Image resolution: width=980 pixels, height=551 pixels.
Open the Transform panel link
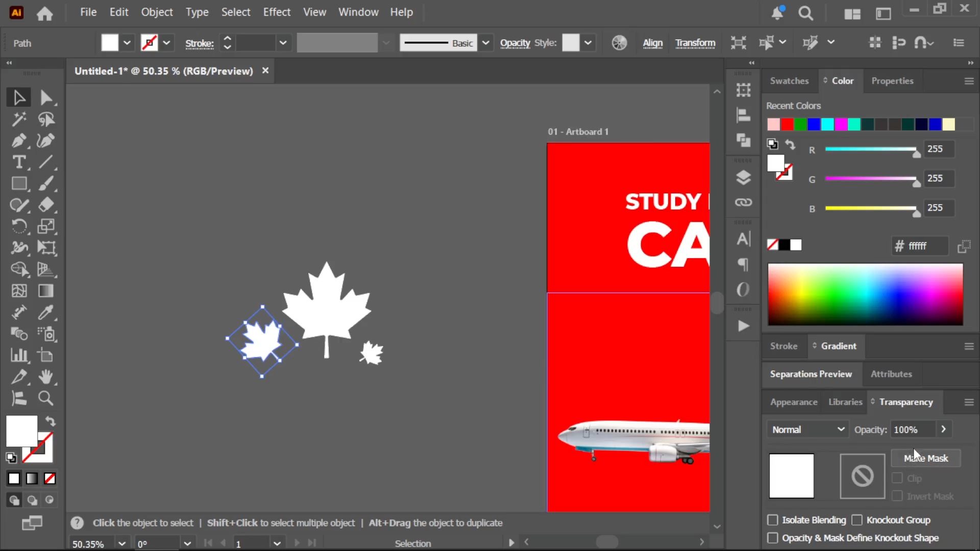[x=695, y=43]
